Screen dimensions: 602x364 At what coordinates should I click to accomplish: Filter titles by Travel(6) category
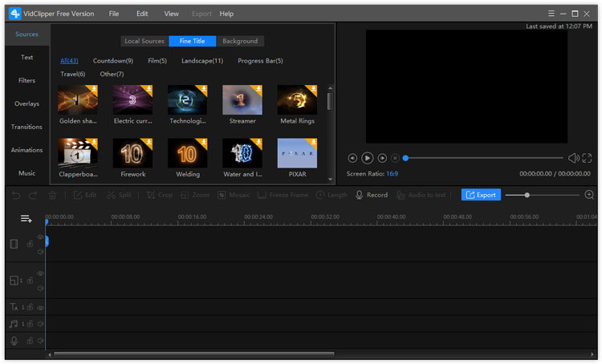(x=72, y=74)
